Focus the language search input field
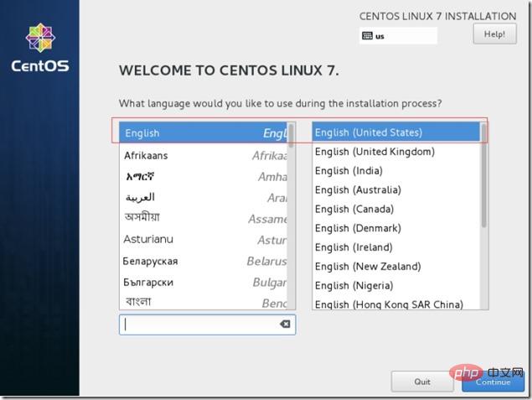Viewport: 532px width, 400px height. (x=207, y=325)
